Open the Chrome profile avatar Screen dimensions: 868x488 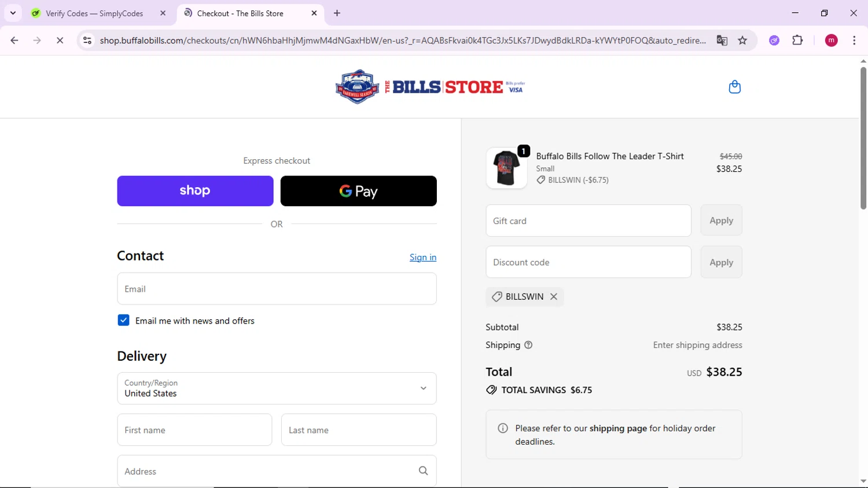[831, 41]
